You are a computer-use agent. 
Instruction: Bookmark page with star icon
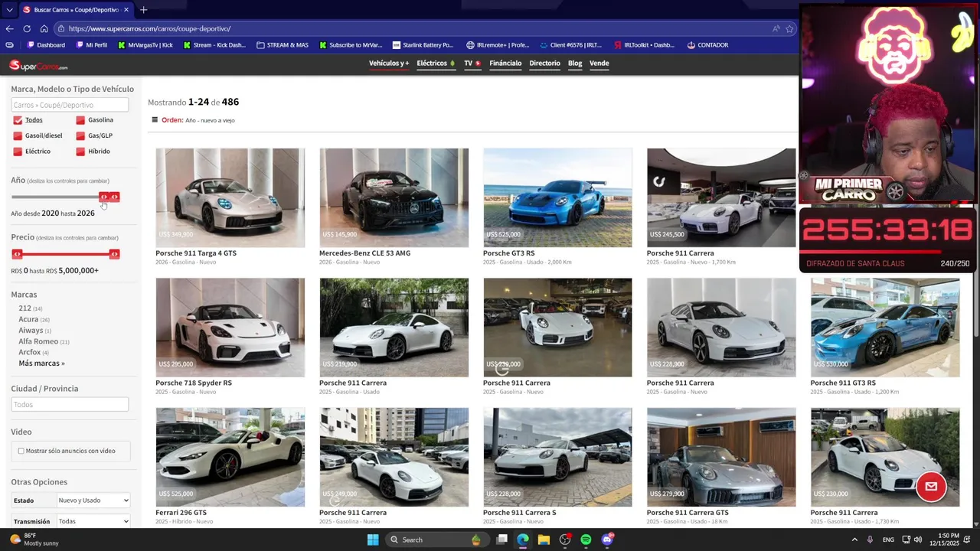coord(789,29)
